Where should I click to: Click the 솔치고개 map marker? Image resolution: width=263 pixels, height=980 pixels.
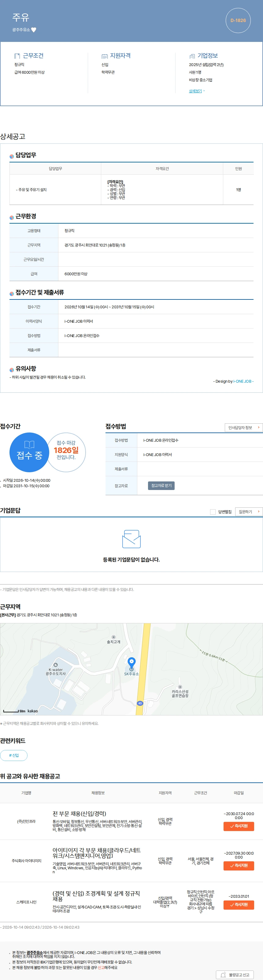[113, 637]
